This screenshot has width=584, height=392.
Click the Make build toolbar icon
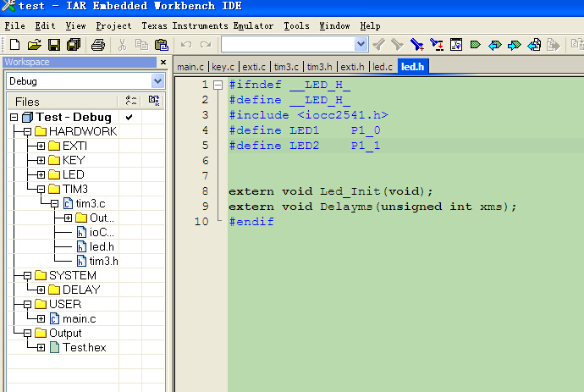[x=554, y=45]
